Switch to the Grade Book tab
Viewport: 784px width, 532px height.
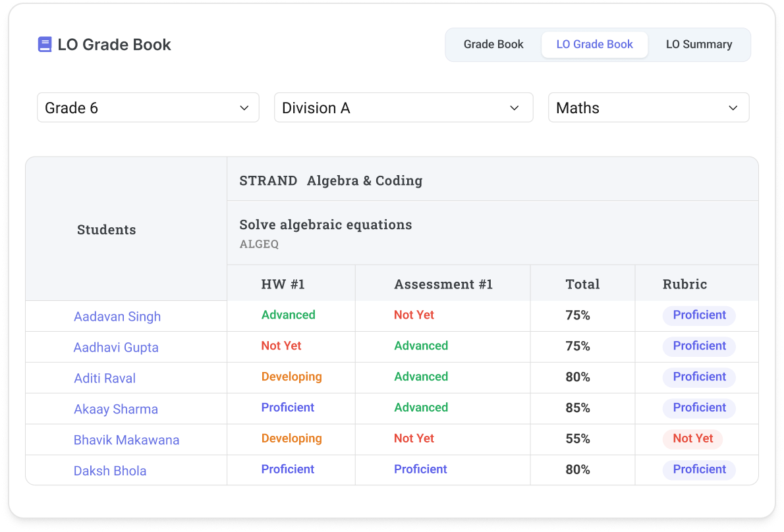pos(493,45)
